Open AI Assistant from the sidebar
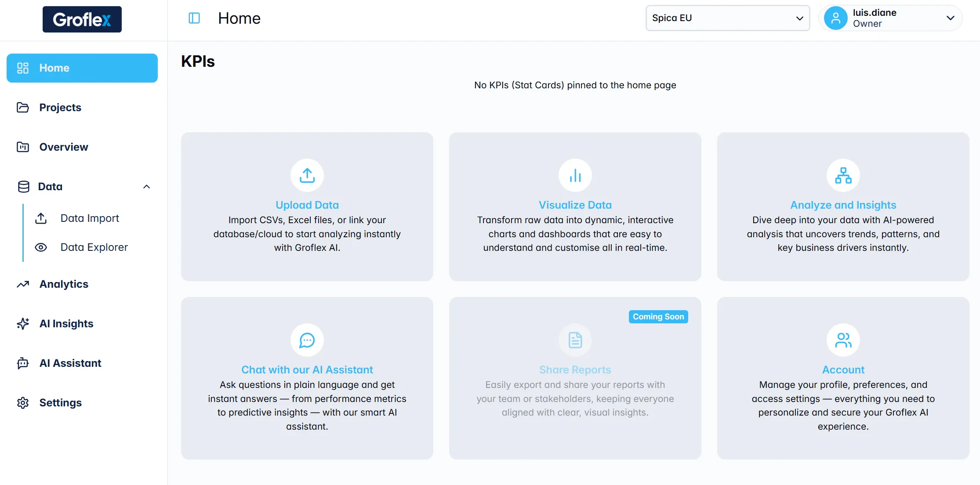980x485 pixels. click(x=82, y=363)
